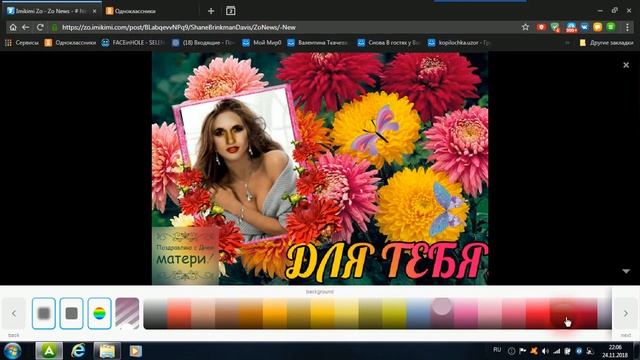Open the volume speaker tray icon
The height and width of the screenshot is (360, 640).
pyautogui.click(x=545, y=351)
